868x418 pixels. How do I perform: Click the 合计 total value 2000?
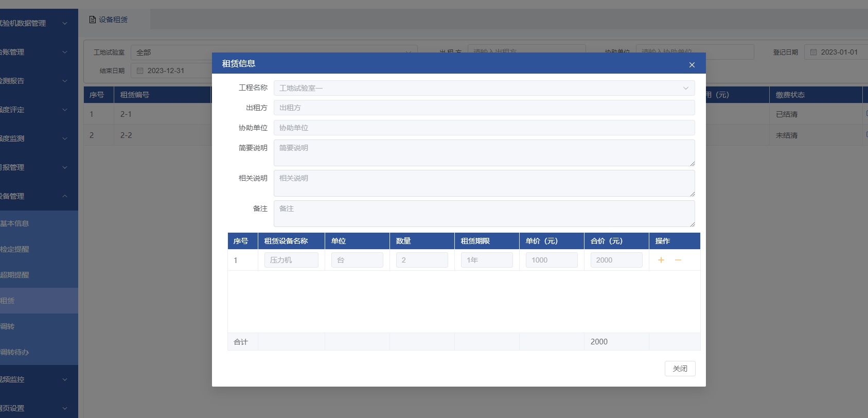[x=599, y=342]
